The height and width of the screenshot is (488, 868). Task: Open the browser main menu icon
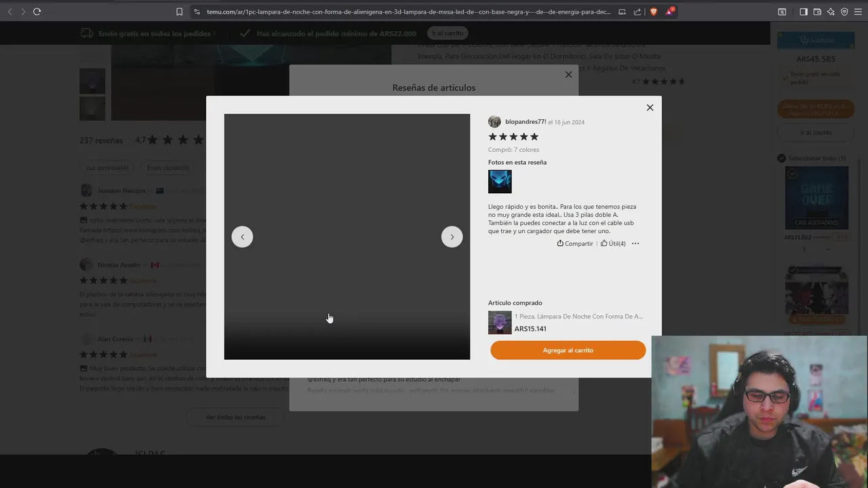pyautogui.click(x=859, y=12)
